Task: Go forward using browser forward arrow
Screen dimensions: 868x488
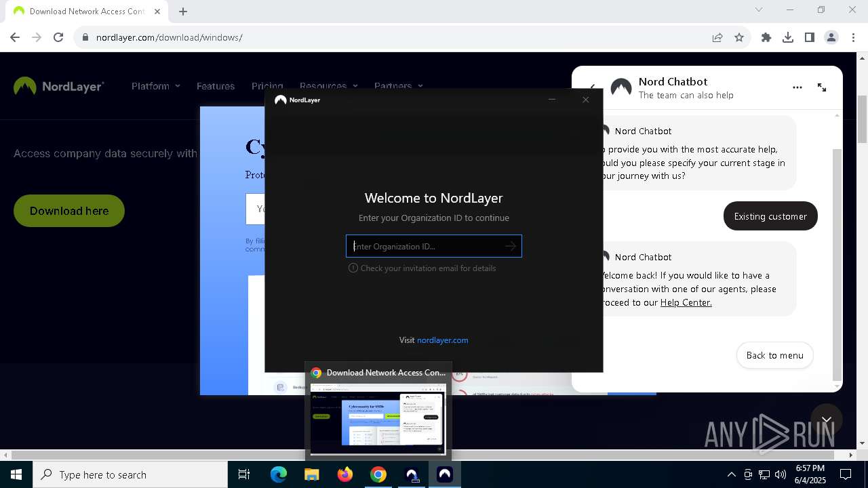Action: (37, 37)
